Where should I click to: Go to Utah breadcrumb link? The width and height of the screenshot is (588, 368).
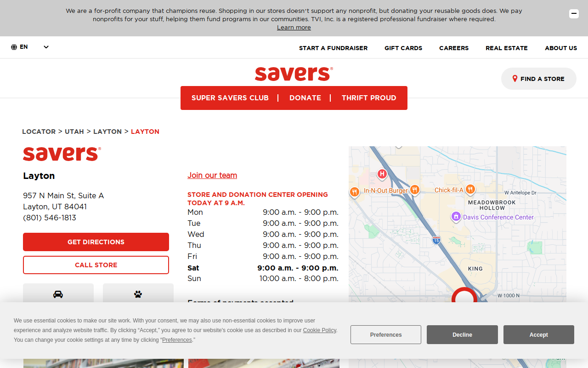(74, 132)
